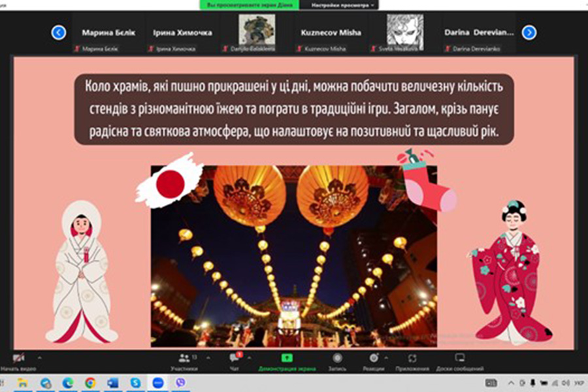The height and width of the screenshot is (392, 588).
Task: Show previous participants with left arrow
Action: tap(59, 32)
